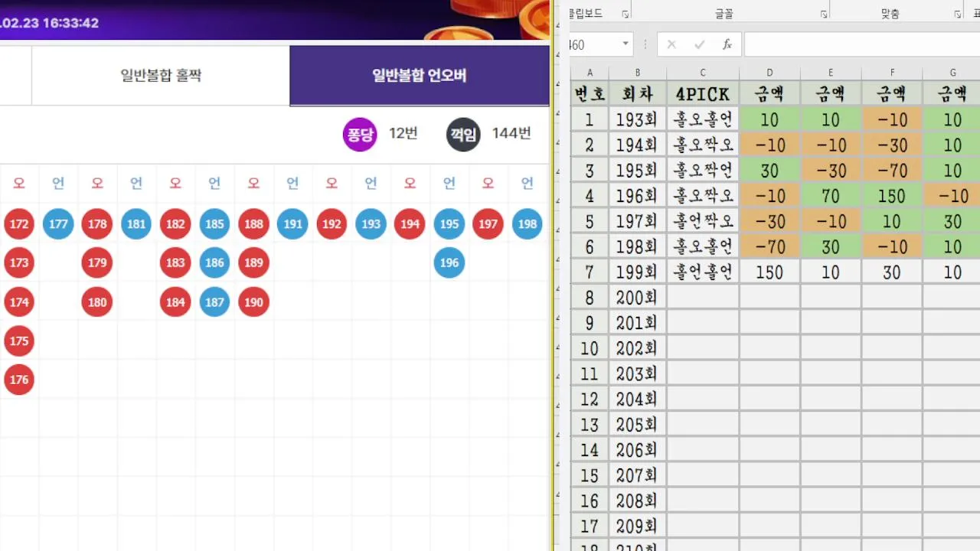Image resolution: width=980 pixels, height=551 pixels.
Task: Select the 4PICK header cell
Action: click(x=703, y=93)
